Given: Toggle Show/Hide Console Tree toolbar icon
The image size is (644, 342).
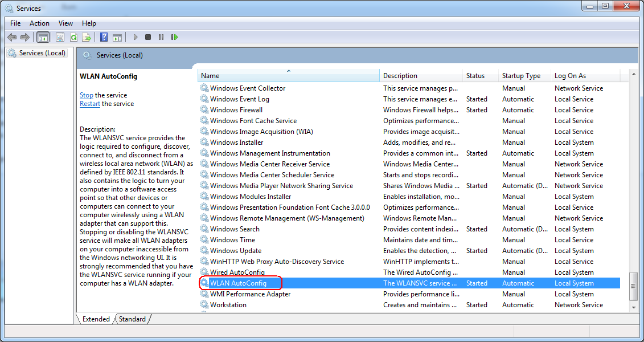Looking at the screenshot, I should pos(43,38).
